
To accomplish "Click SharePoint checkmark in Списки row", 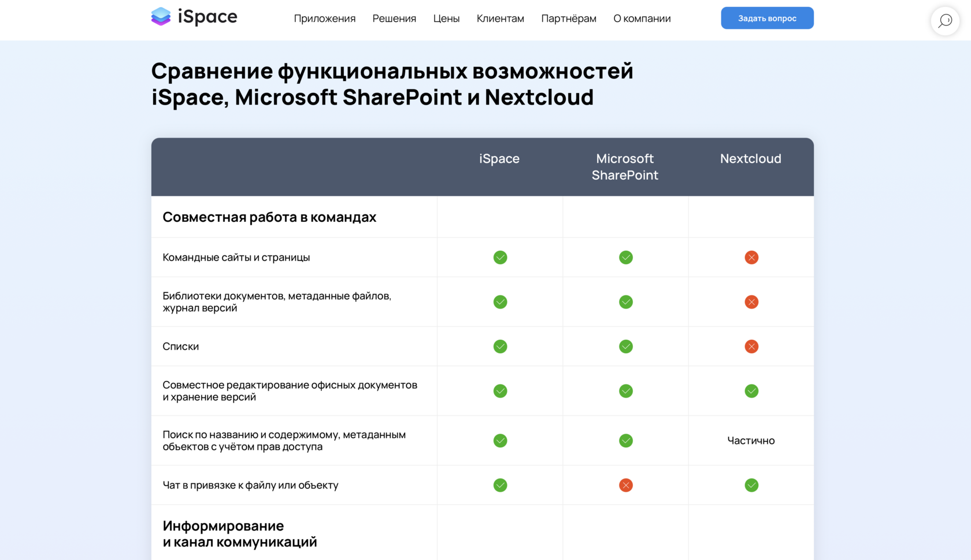I will click(x=625, y=346).
